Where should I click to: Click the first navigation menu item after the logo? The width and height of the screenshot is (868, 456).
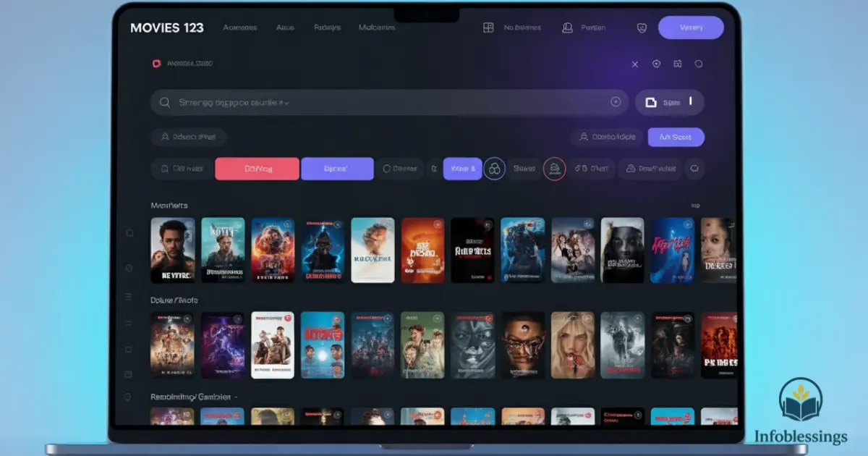click(x=240, y=28)
